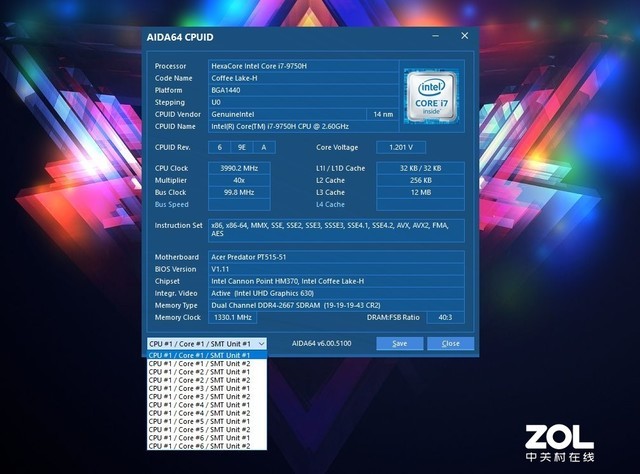The height and width of the screenshot is (474, 640).
Task: Click the Bus Clock value 99.8 MHz
Action: click(239, 192)
